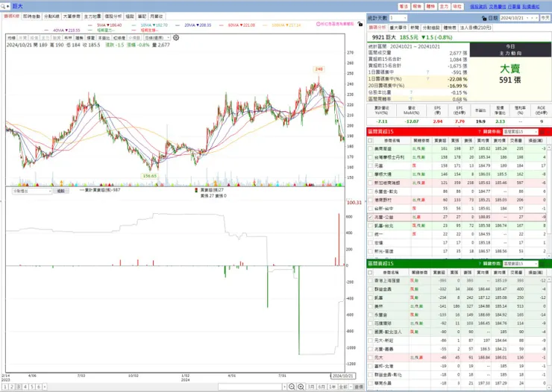Image resolution: width=552 pixels, height=392 pixels.
Task: Switch to 大單券商 tab
Action: coord(72,16)
